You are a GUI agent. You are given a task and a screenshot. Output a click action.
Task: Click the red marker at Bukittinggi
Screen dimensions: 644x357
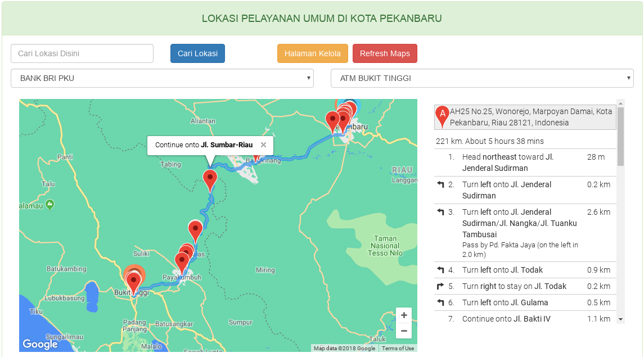point(133,282)
